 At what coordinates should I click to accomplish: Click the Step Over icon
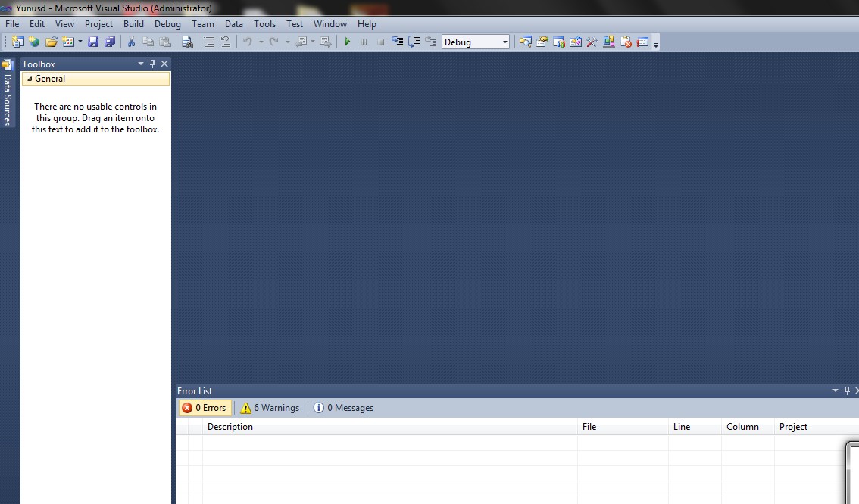pos(414,42)
